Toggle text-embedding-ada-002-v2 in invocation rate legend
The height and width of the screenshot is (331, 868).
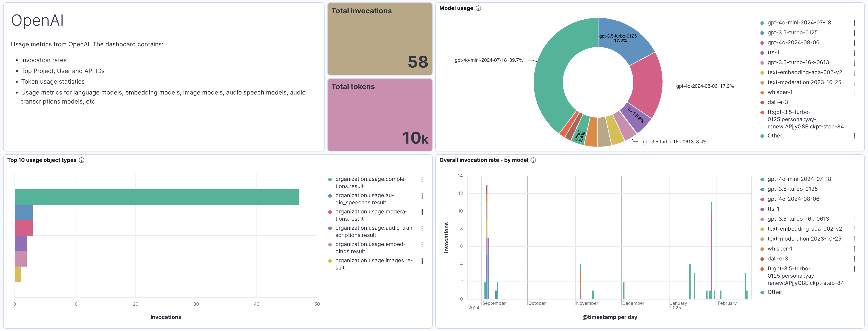coord(804,229)
